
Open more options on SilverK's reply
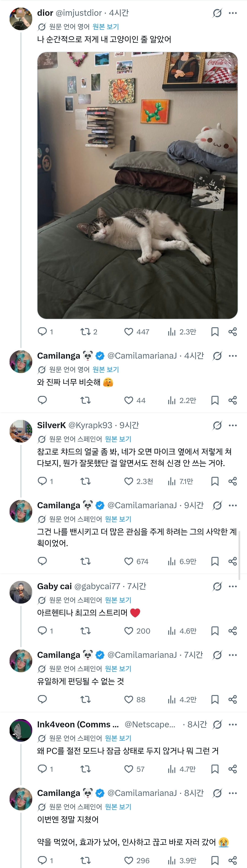[x=233, y=425]
